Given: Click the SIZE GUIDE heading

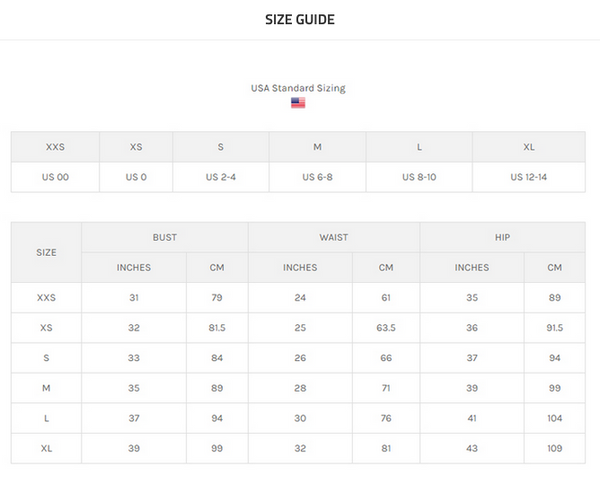Looking at the screenshot, I should pyautogui.click(x=299, y=20).
